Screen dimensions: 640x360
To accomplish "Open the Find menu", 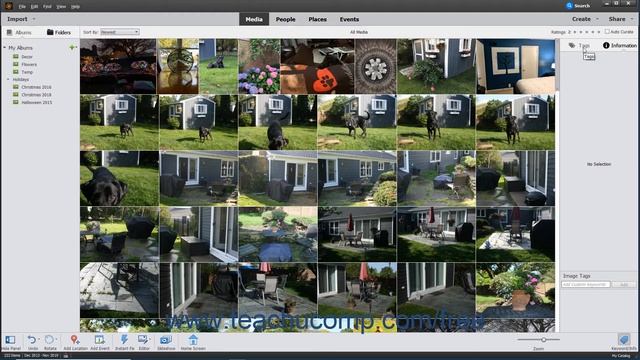I will 47,7.
